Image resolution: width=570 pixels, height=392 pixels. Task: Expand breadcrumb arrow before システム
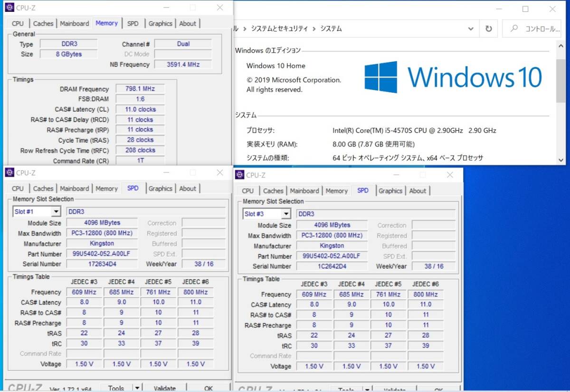(x=314, y=29)
